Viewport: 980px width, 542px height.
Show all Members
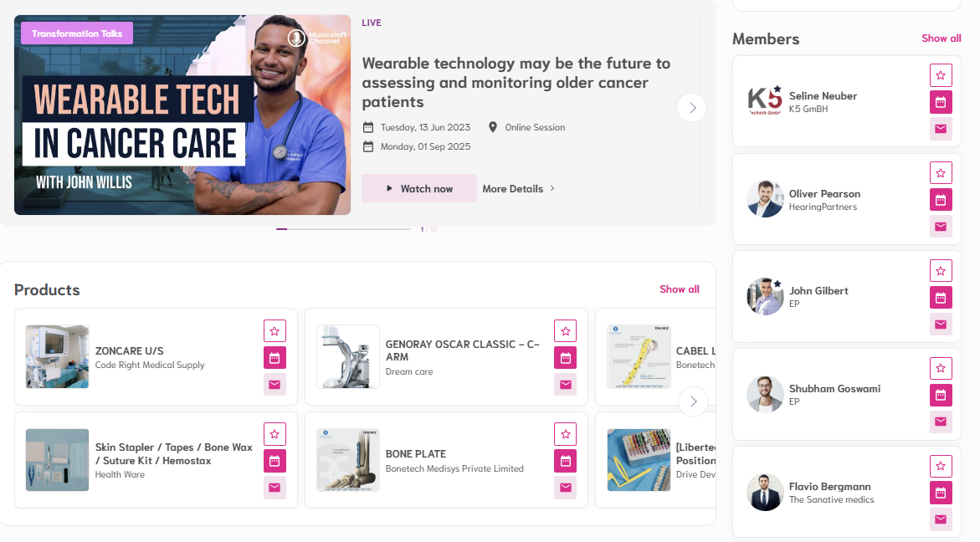[941, 38]
